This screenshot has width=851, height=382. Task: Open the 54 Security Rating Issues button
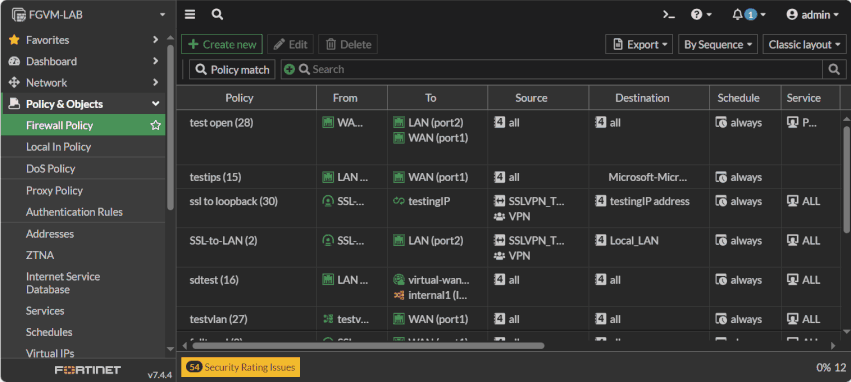(x=240, y=367)
